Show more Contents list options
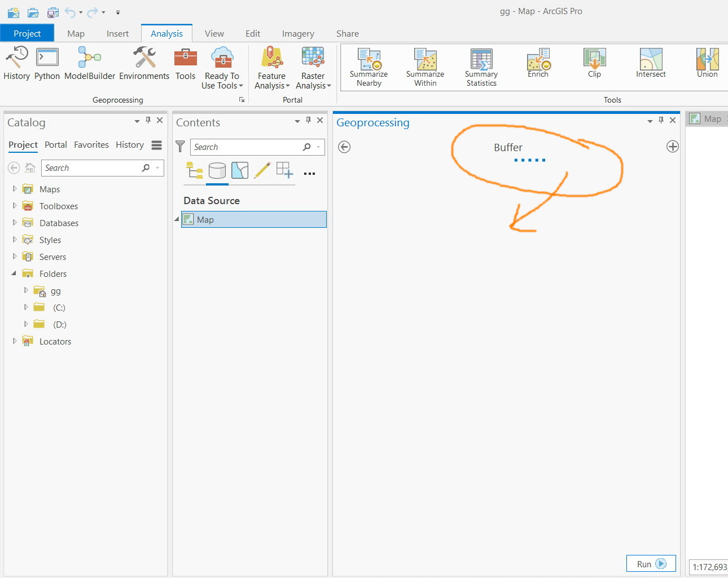 309,174
